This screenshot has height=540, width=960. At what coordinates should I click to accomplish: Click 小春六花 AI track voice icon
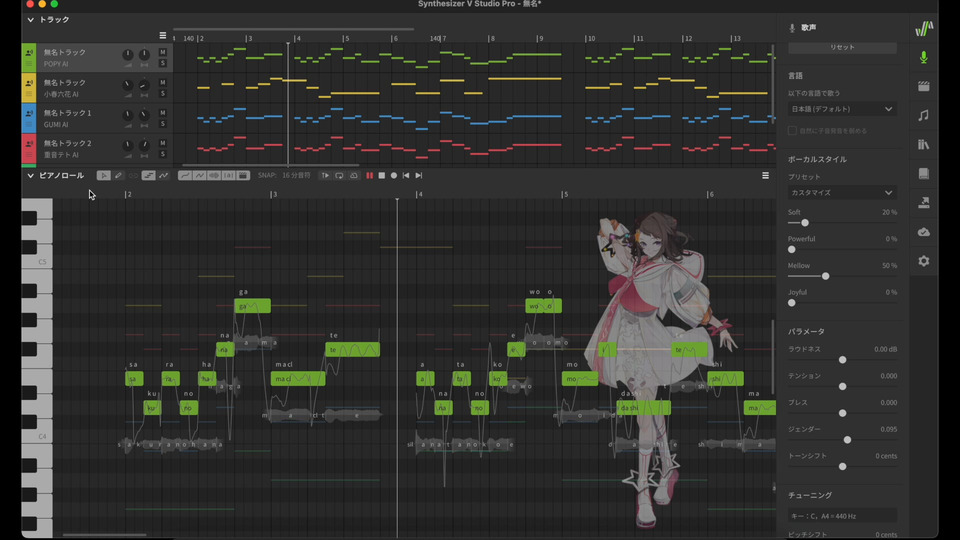(x=29, y=83)
